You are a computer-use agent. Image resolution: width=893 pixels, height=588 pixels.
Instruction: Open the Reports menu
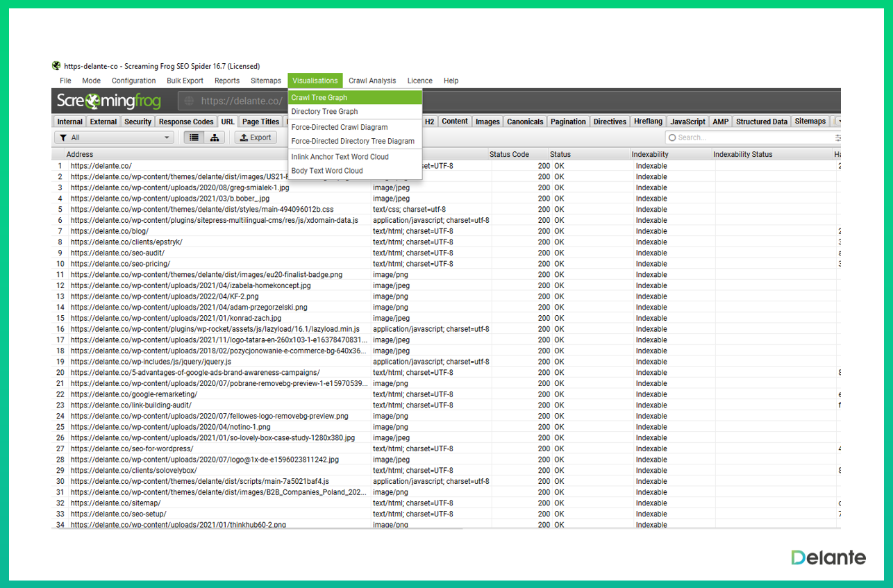point(227,81)
